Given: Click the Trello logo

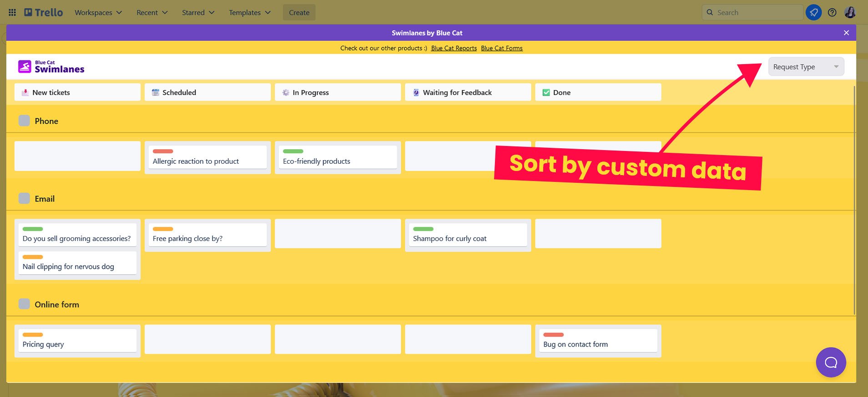Looking at the screenshot, I should (x=44, y=12).
